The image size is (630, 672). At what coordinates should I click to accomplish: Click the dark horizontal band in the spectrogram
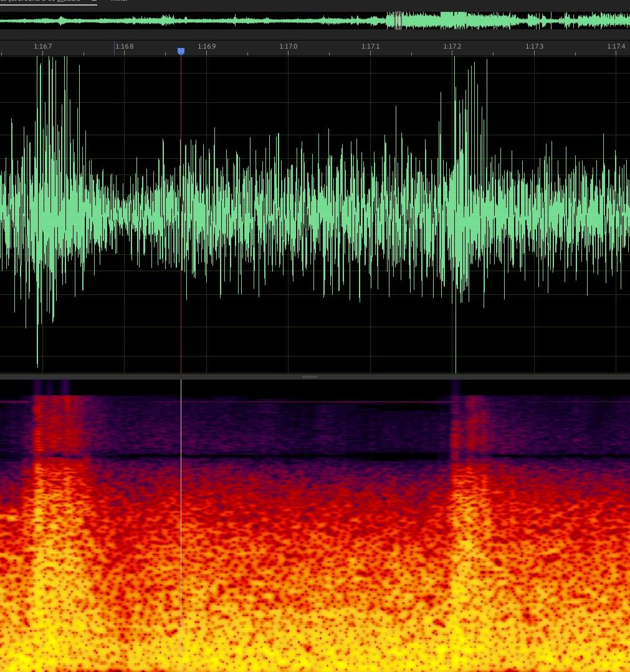point(249,457)
